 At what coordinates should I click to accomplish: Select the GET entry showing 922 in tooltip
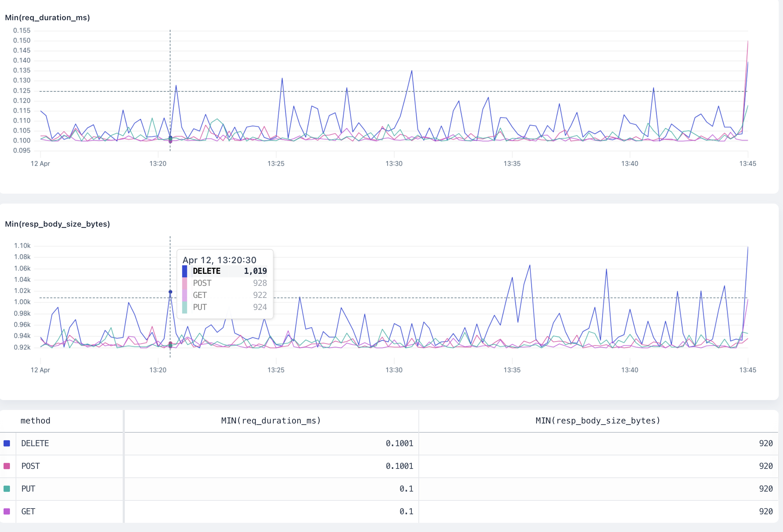point(225,295)
